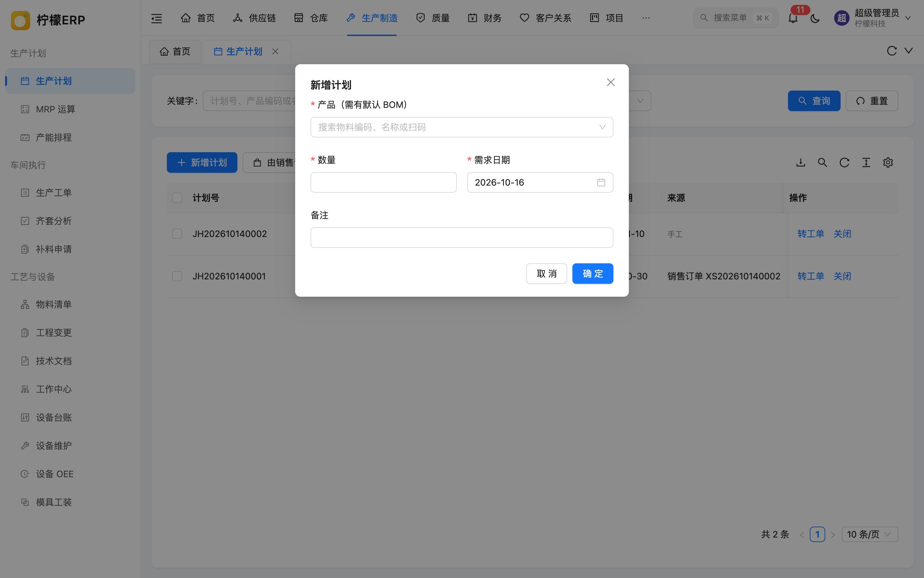
Task: Click the 柠檬ERP logo
Action: (x=48, y=20)
